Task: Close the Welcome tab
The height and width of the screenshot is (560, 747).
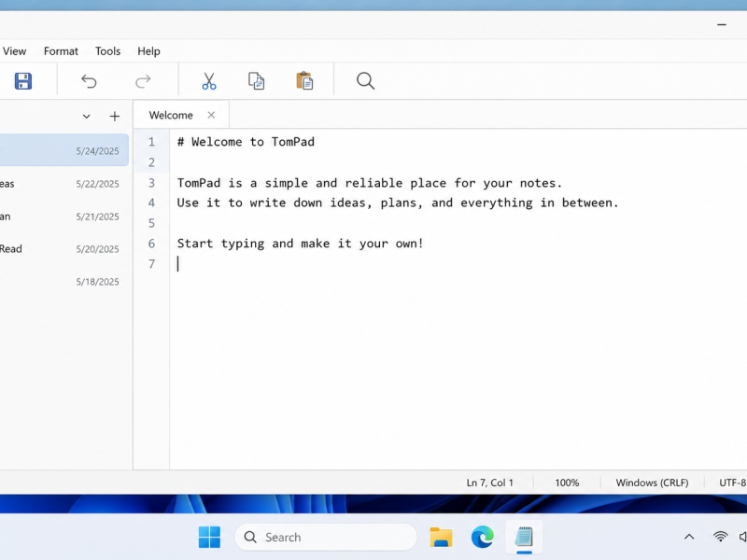Action: pyautogui.click(x=211, y=115)
